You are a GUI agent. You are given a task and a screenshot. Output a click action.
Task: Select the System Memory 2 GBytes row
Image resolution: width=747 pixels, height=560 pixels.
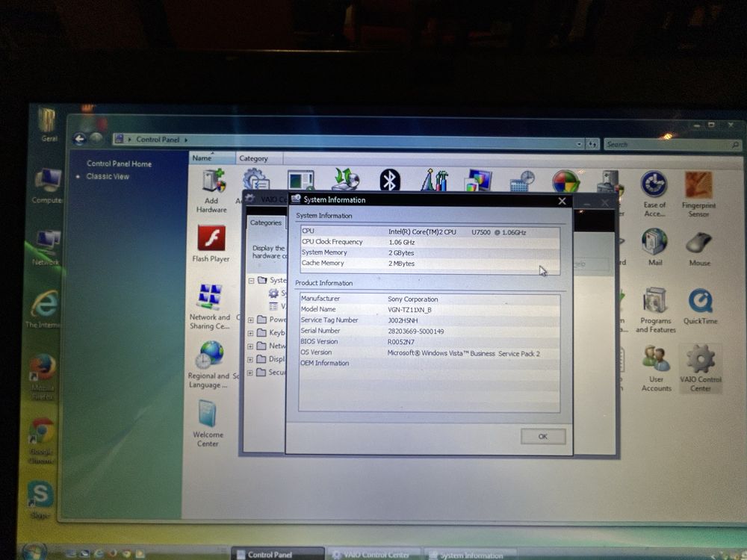tap(430, 252)
